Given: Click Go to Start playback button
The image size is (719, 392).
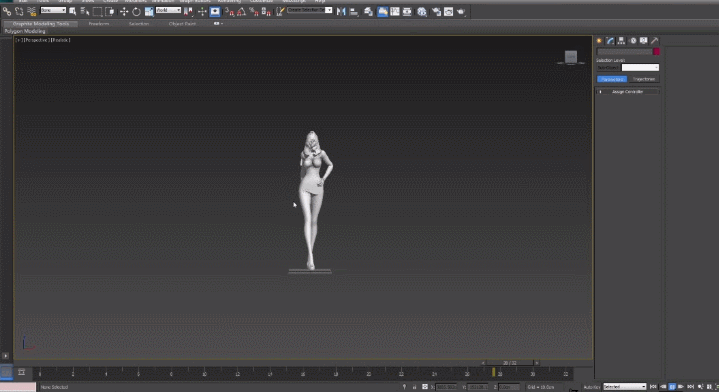Looking at the screenshot, I should [653, 387].
